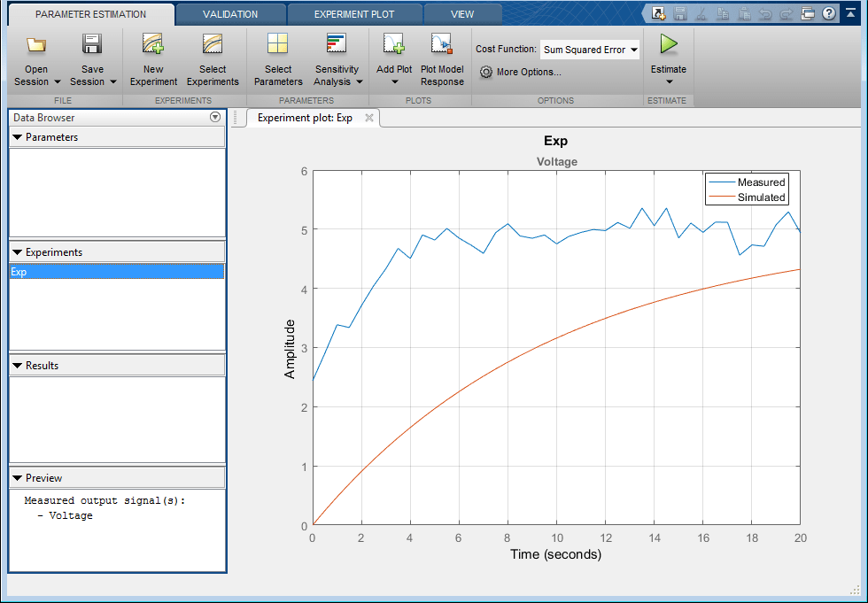Screen dimensions: 868x603
Task: Minimize the toolstrip with the up arrow
Action: click(x=851, y=12)
